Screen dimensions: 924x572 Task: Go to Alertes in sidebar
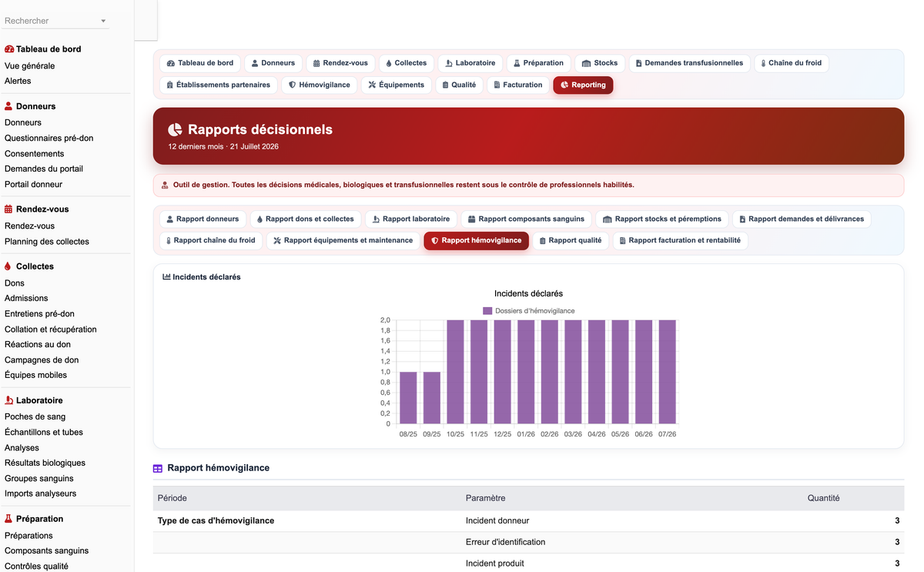click(18, 81)
